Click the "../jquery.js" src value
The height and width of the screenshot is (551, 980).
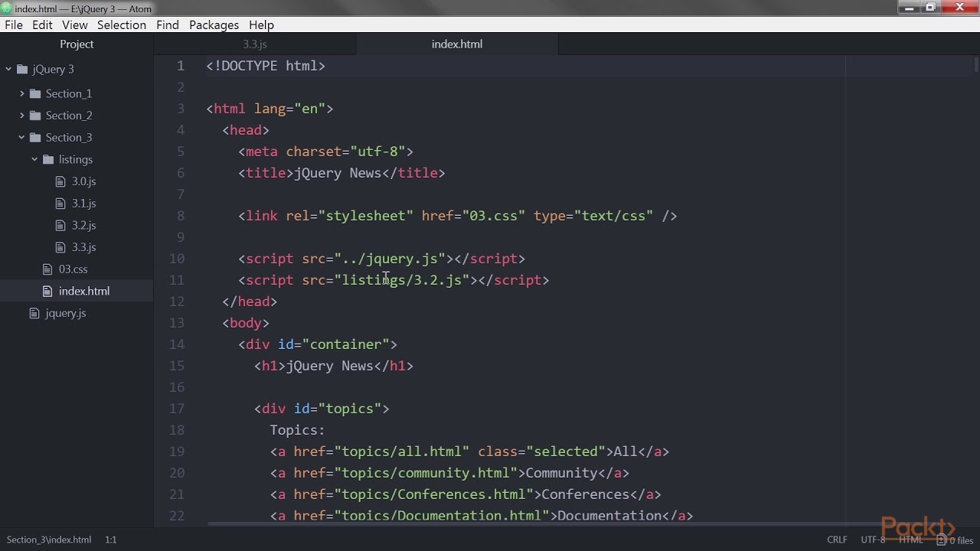point(390,259)
